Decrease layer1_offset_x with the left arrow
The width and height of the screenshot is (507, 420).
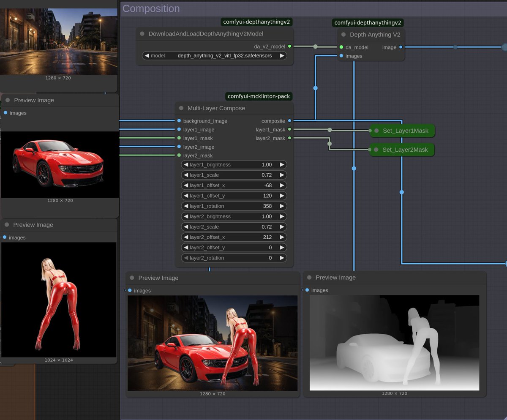coord(186,185)
